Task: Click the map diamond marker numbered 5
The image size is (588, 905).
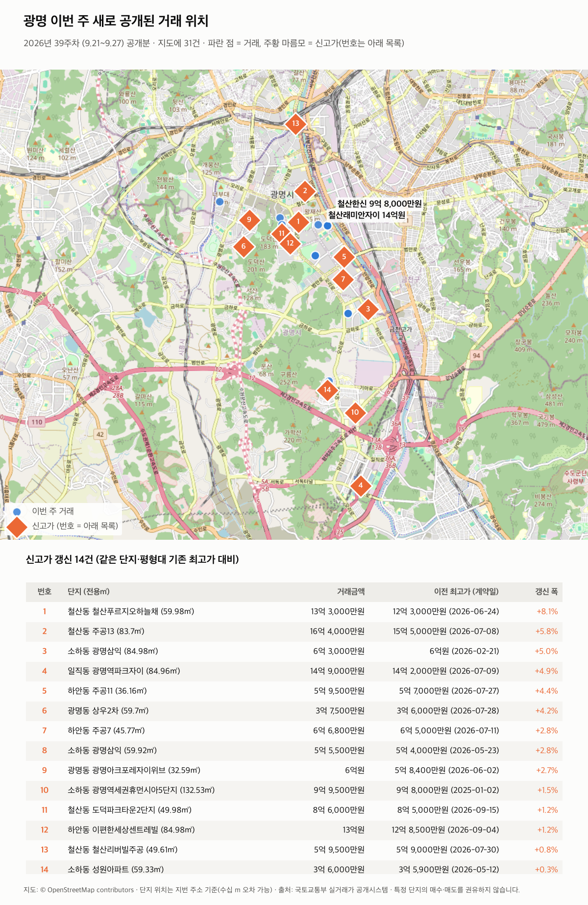Action: point(344,256)
